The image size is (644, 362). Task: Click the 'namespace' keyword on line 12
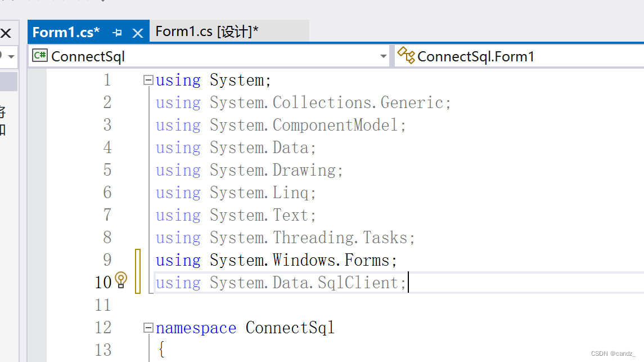196,328
